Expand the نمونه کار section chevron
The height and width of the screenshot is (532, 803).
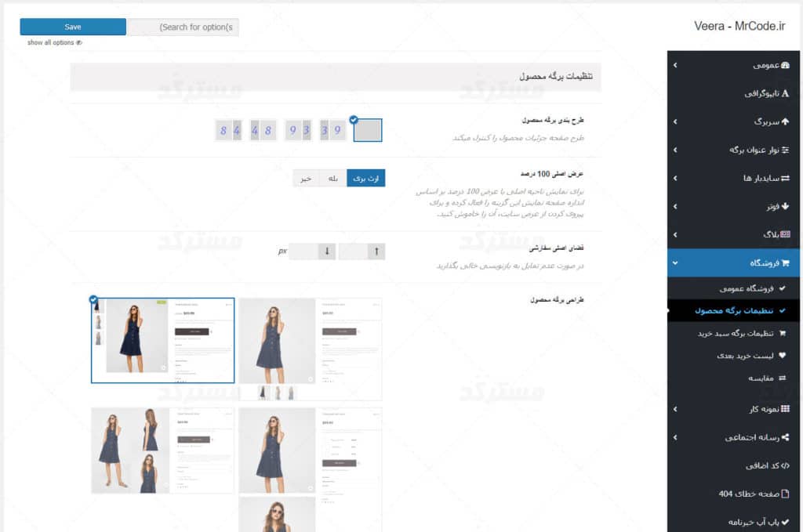click(x=675, y=409)
